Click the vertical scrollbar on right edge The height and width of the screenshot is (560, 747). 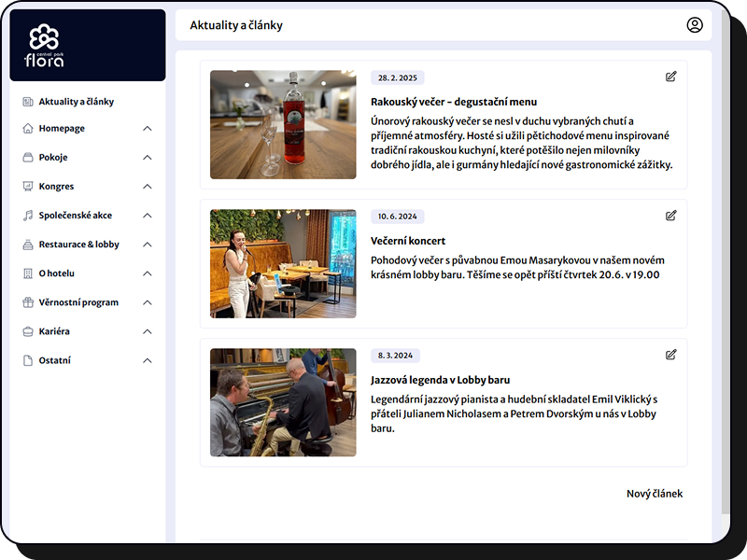(x=726, y=280)
